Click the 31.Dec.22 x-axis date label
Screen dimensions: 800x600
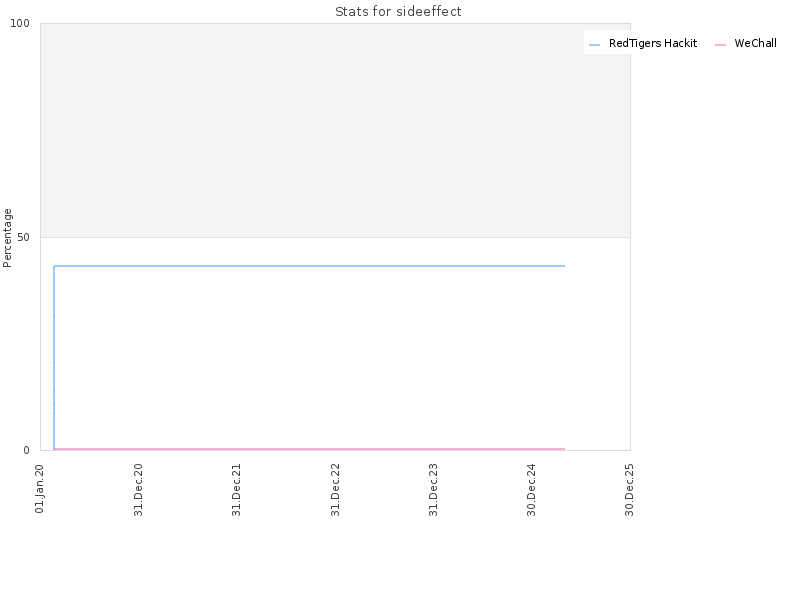pyautogui.click(x=335, y=490)
